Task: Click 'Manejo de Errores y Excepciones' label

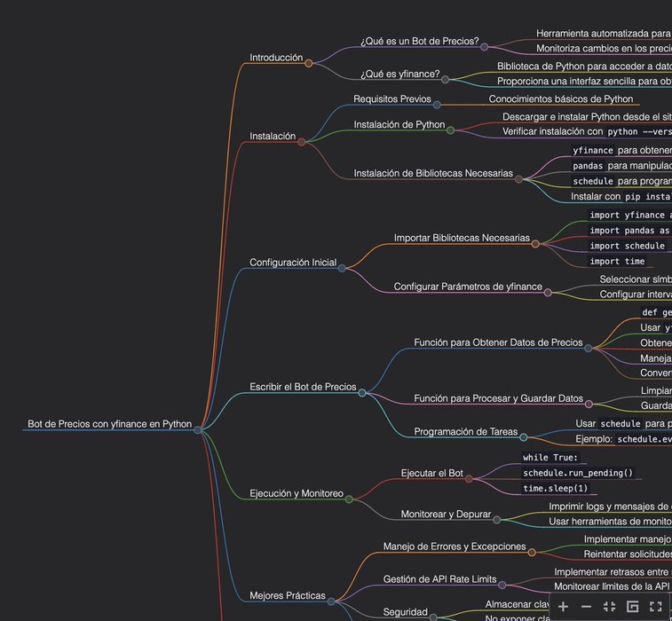Action: point(455,546)
